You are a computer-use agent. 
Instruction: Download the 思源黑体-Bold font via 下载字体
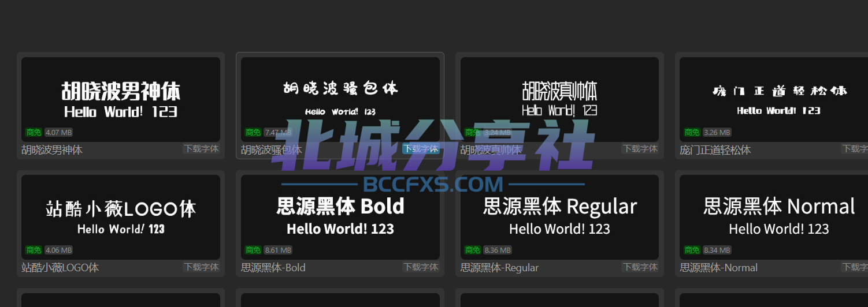421,267
